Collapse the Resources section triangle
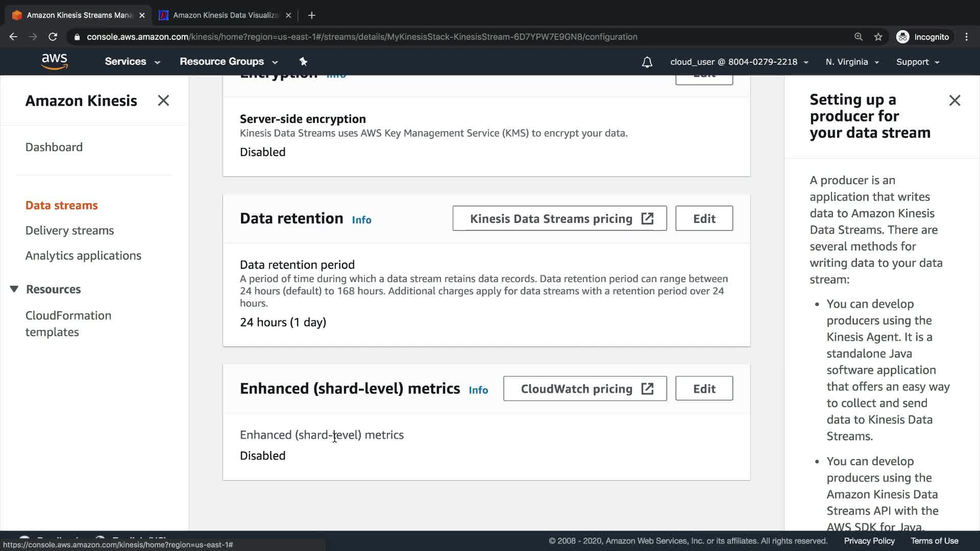This screenshot has height=551, width=980. [14, 289]
